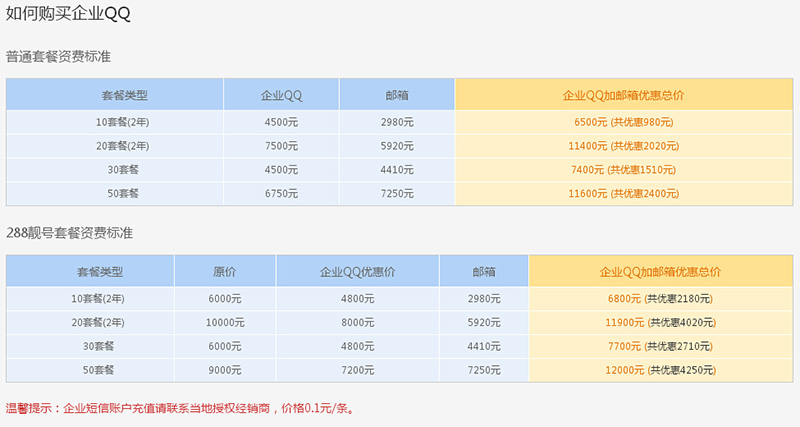
Task: Click the 原价 column header
Action: coord(224,272)
